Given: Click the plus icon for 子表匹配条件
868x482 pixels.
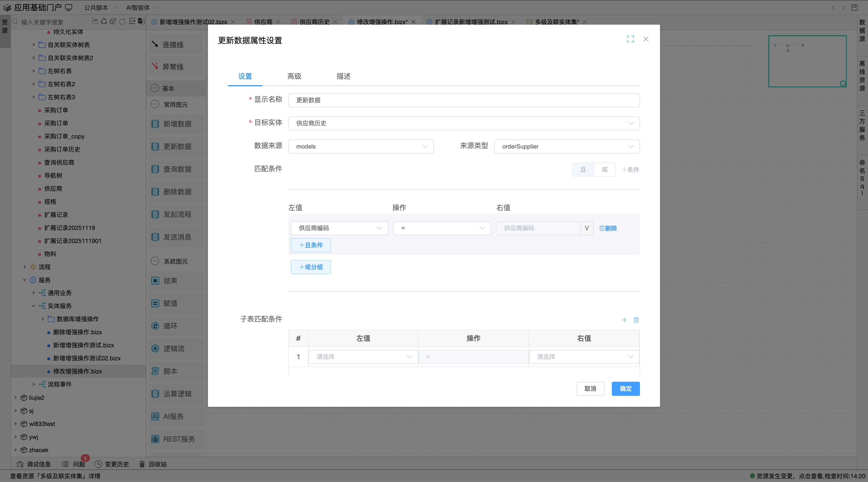Looking at the screenshot, I should point(624,320).
